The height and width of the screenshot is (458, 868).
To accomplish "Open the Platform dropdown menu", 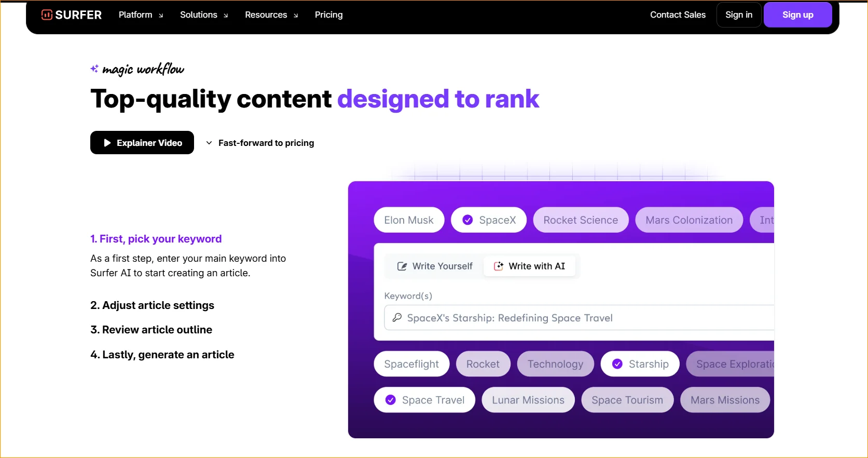I will point(141,15).
